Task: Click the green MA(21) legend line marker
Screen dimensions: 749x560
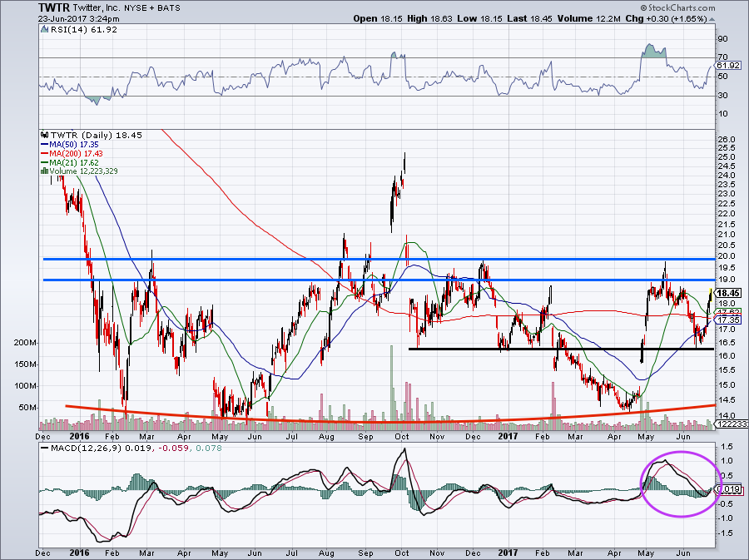Action: point(44,163)
